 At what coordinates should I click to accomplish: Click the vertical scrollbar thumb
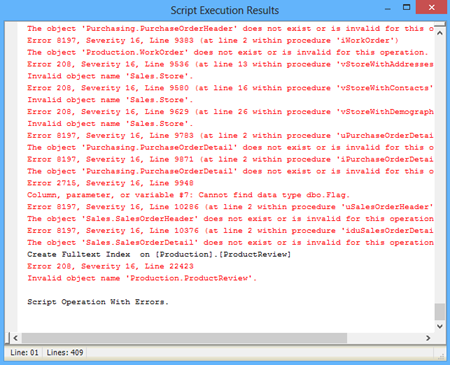[x=440, y=312]
